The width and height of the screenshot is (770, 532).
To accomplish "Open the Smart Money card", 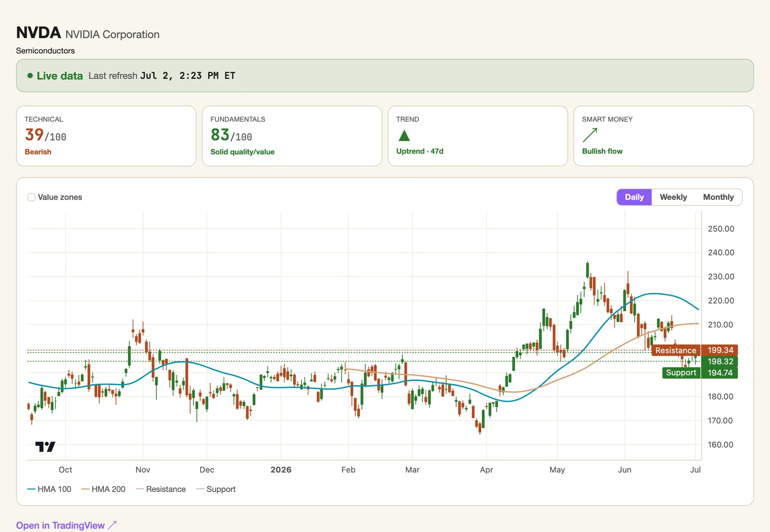I will coord(664,136).
